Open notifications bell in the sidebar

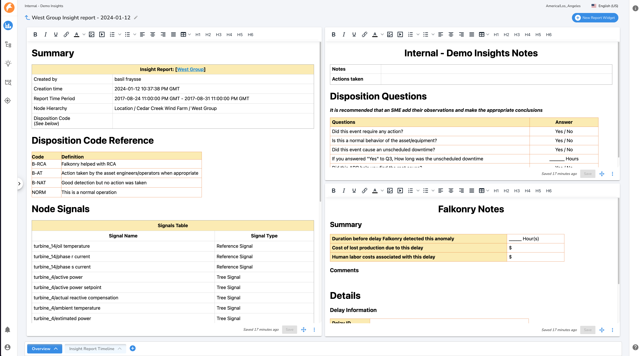7,330
